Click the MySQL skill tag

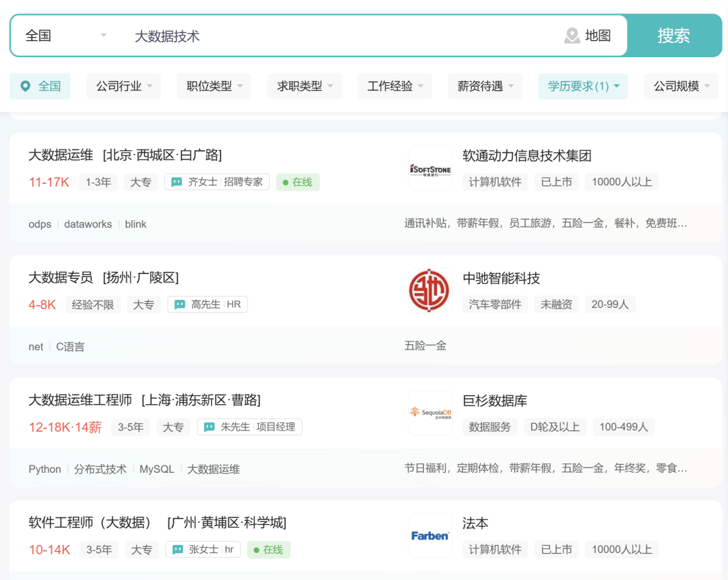coord(157,469)
